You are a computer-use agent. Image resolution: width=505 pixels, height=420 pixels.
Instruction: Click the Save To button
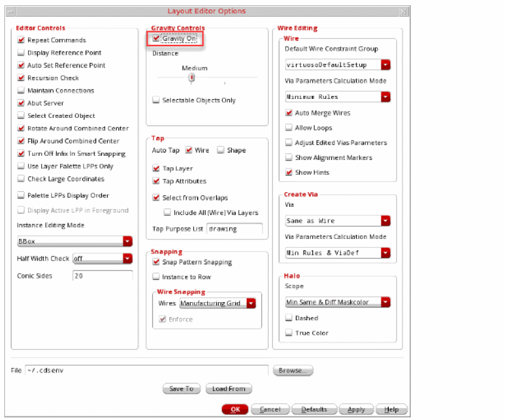[181, 389]
